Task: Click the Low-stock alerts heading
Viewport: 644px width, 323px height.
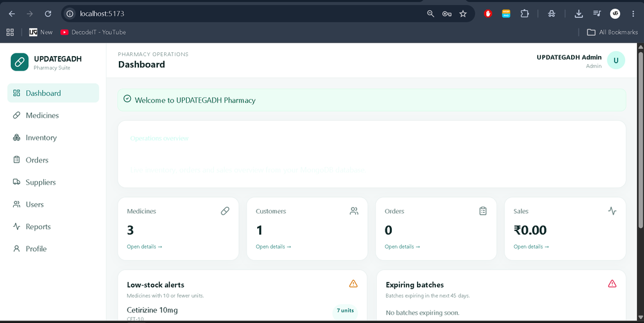Action: (156, 285)
